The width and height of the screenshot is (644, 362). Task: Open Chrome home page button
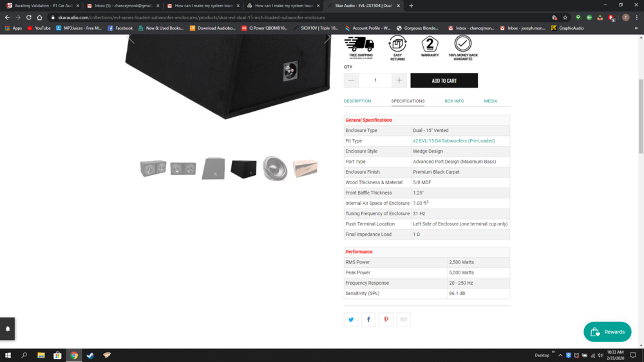pos(39,17)
